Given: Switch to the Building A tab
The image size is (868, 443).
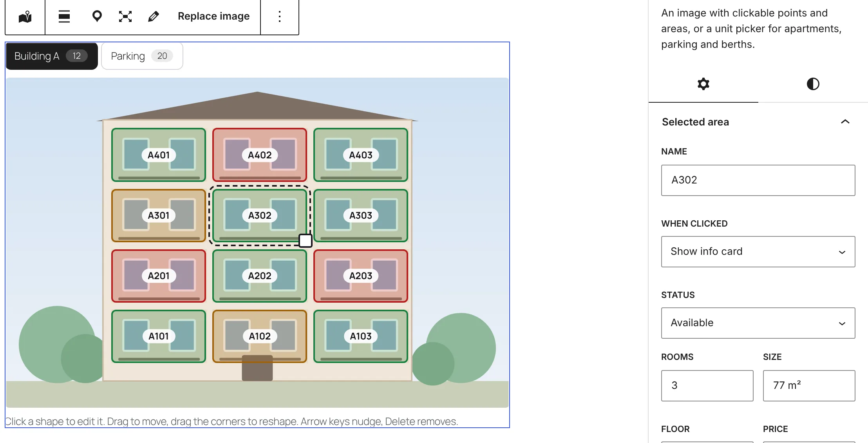Looking at the screenshot, I should (x=52, y=56).
